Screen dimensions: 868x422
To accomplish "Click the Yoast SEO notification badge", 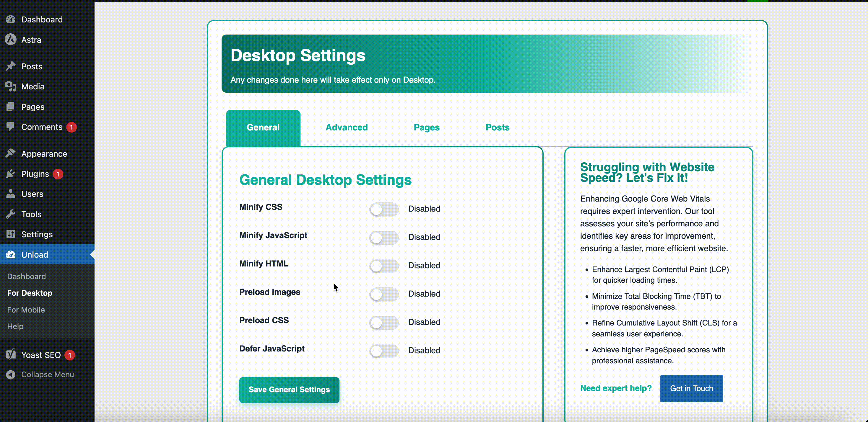I will click(70, 355).
